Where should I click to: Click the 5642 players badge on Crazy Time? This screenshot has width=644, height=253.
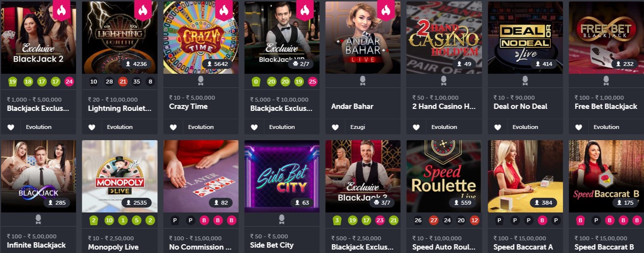pos(218,64)
